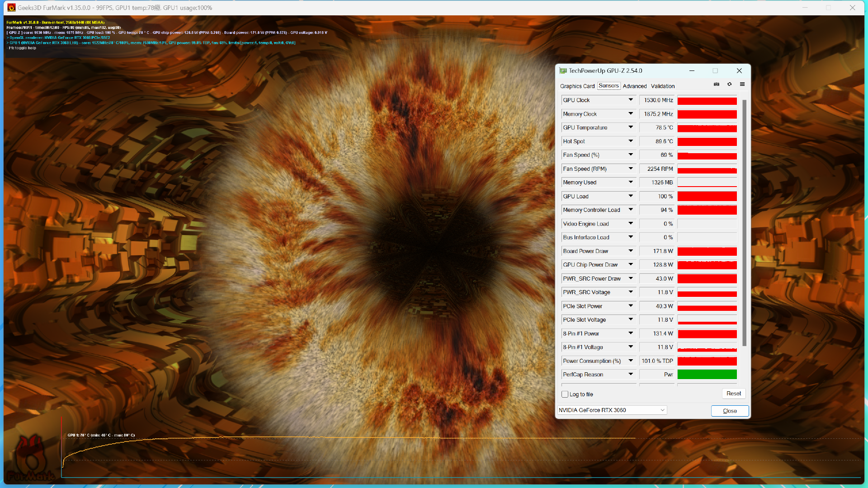Expand the Memory Controller Load row
Screen dimensions: 868x488
tap(630, 210)
